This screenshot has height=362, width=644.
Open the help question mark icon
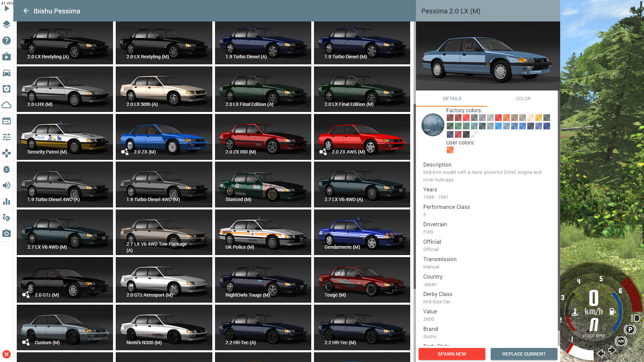click(x=6, y=41)
